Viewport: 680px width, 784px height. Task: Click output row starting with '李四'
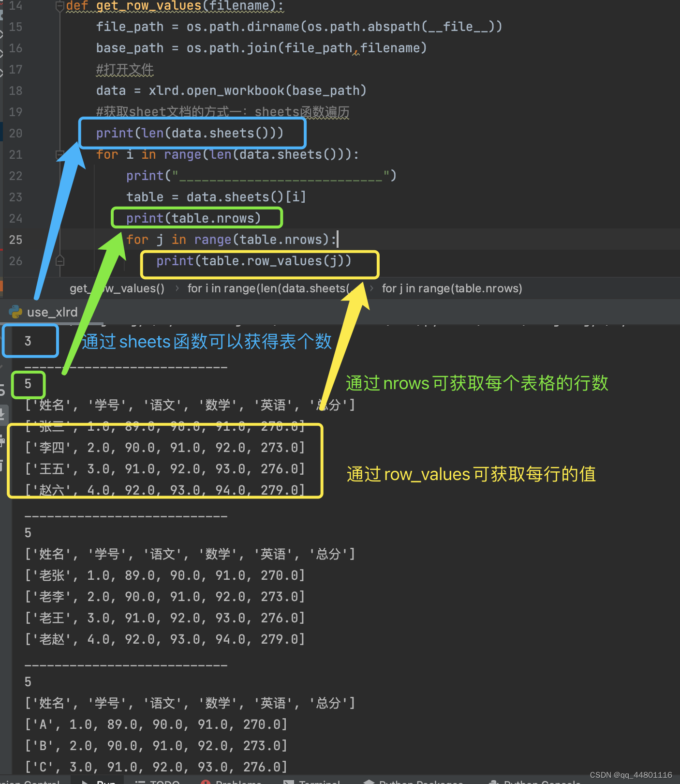pyautogui.click(x=165, y=448)
